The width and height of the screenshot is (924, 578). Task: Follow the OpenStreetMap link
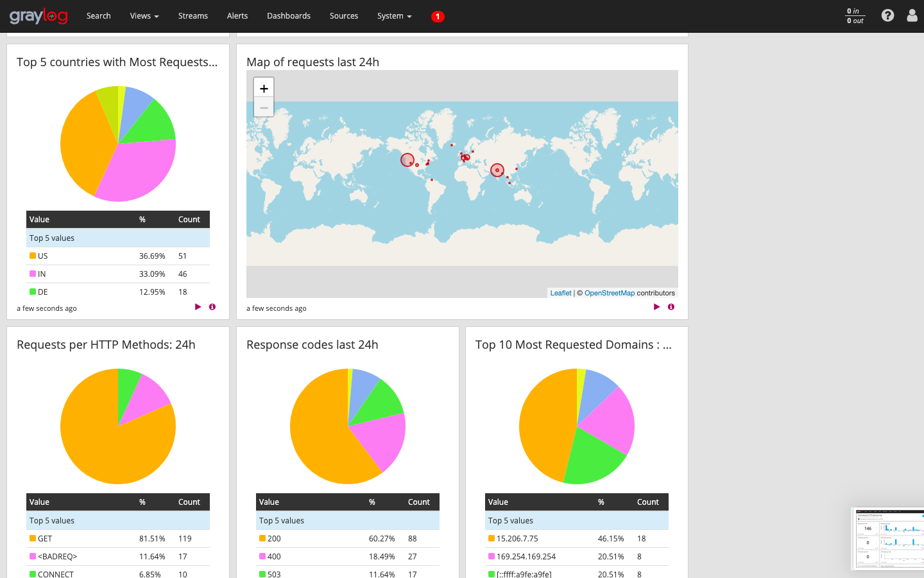610,293
